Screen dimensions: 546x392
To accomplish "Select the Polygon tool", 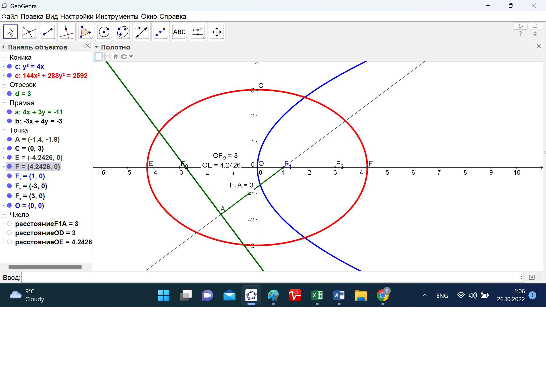I will tap(85, 32).
